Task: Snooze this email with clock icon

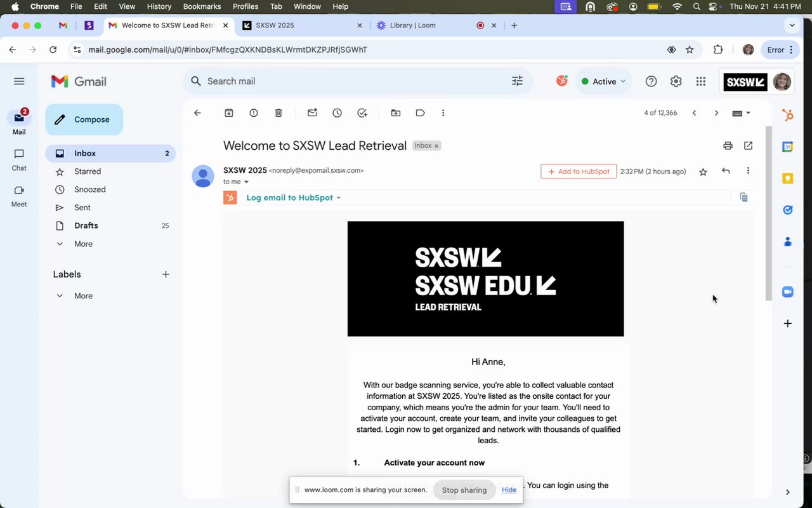Action: (x=337, y=113)
